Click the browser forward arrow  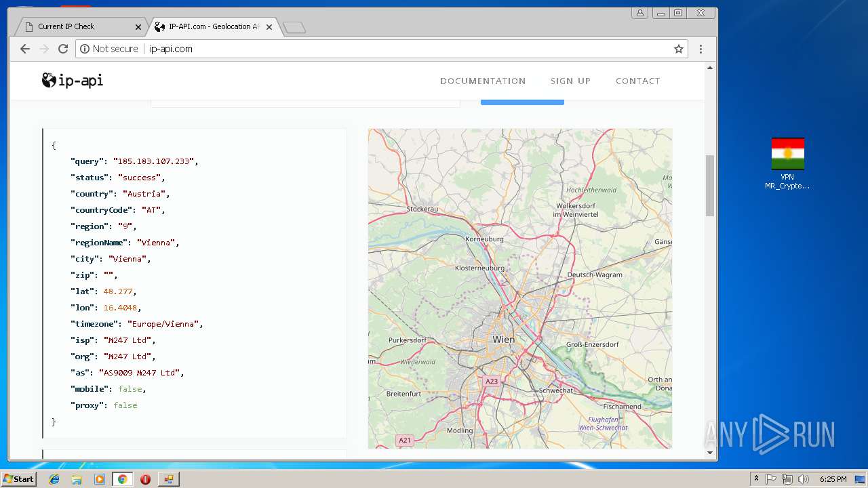[x=44, y=49]
